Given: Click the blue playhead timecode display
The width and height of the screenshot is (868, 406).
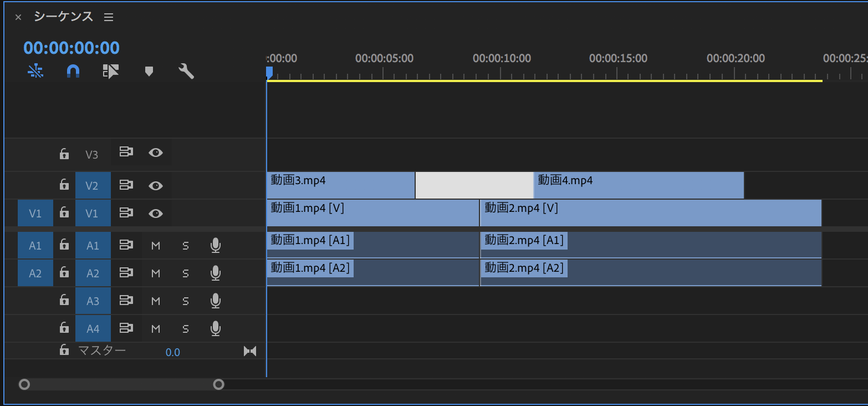Looking at the screenshot, I should (x=72, y=48).
